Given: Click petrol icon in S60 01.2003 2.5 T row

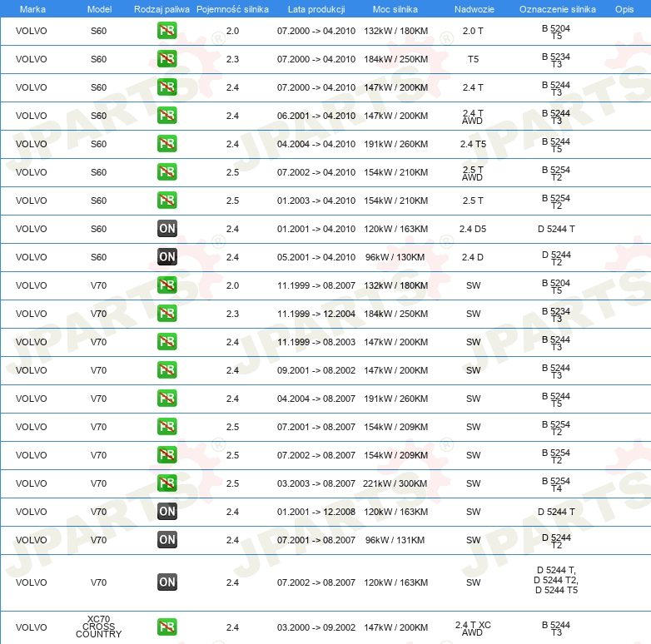Looking at the screenshot, I should (167, 200).
